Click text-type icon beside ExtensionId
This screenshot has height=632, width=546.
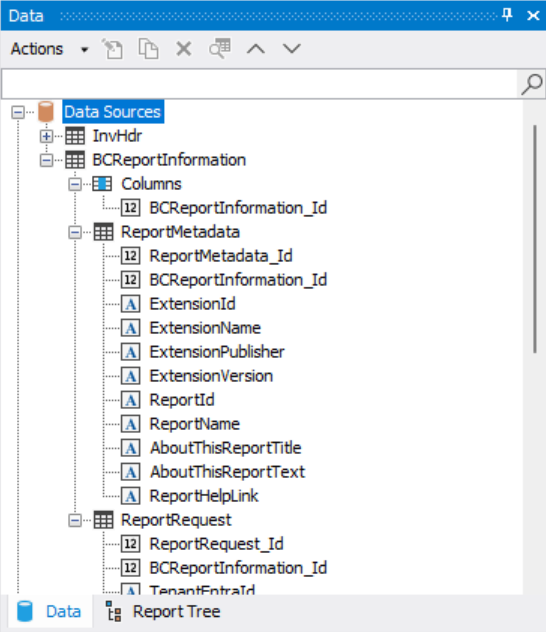131,304
